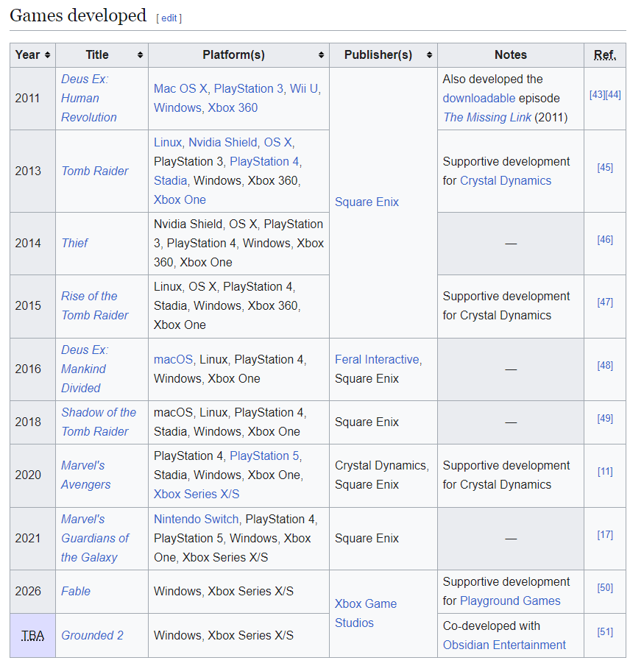Image resolution: width=644 pixels, height=666 pixels.
Task: Jump to reference [48]
Action: [x=605, y=365]
